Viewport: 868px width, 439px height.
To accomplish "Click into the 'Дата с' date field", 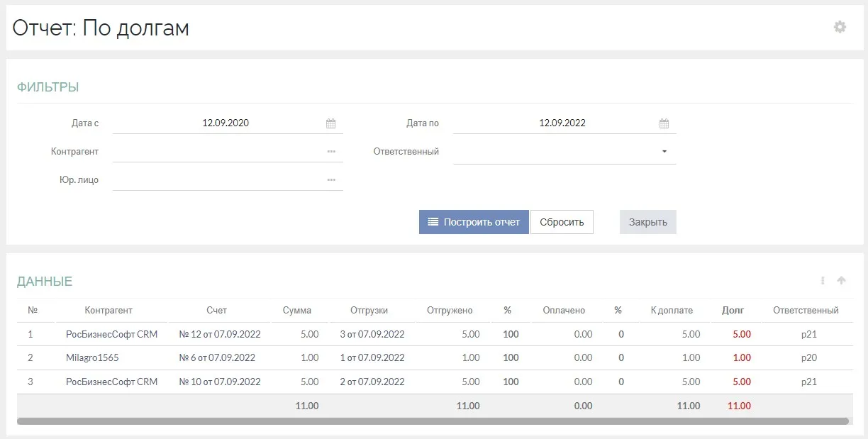I will tap(226, 123).
